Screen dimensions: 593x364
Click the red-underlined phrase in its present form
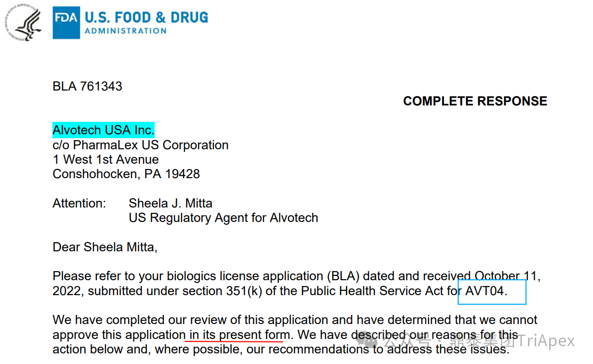pyautogui.click(x=239, y=335)
